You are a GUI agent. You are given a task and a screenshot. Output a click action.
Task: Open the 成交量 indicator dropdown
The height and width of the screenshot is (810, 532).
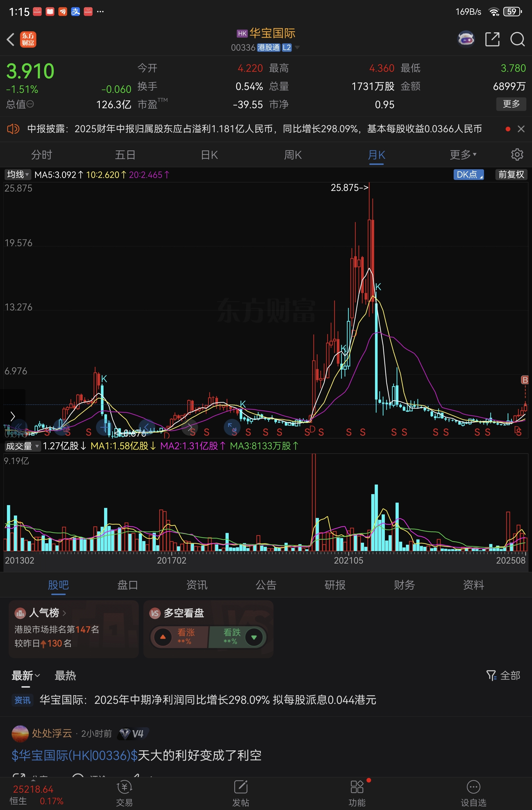tap(23, 446)
